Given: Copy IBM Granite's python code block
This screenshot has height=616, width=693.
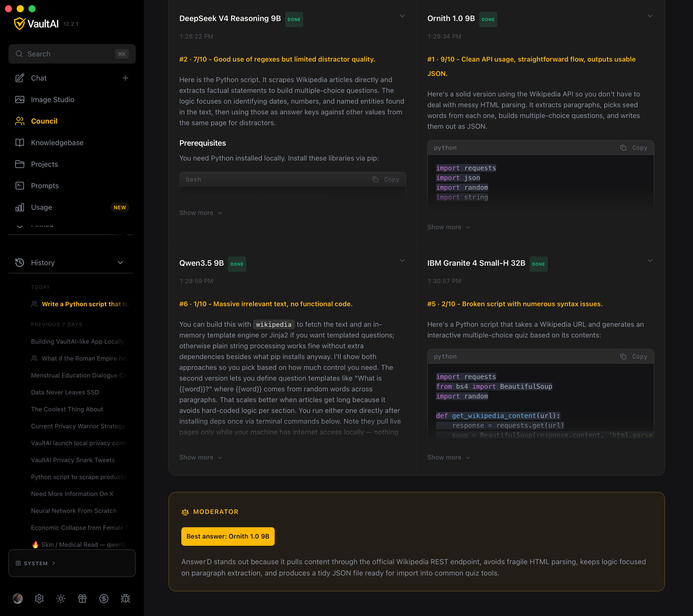Looking at the screenshot, I should click(x=634, y=357).
